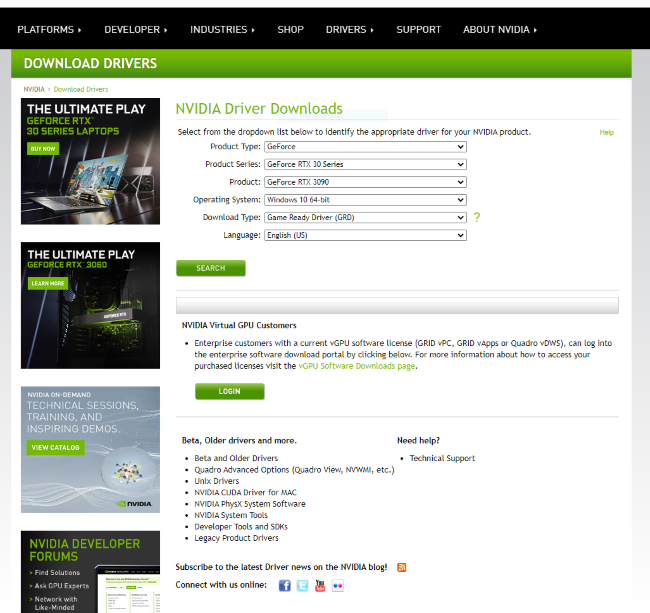The image size is (650, 613).
Task: Open the Beta and Older Drivers link
Action: [x=236, y=458]
